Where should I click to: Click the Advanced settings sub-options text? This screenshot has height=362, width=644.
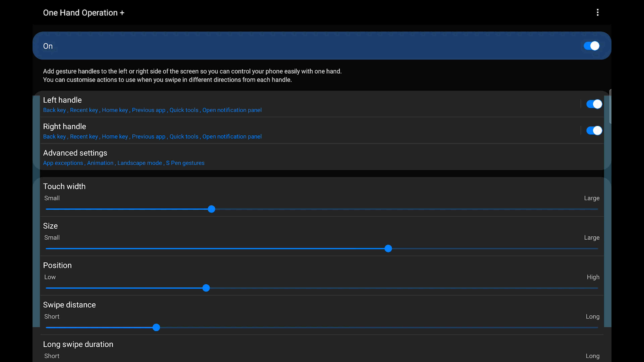pos(124,163)
